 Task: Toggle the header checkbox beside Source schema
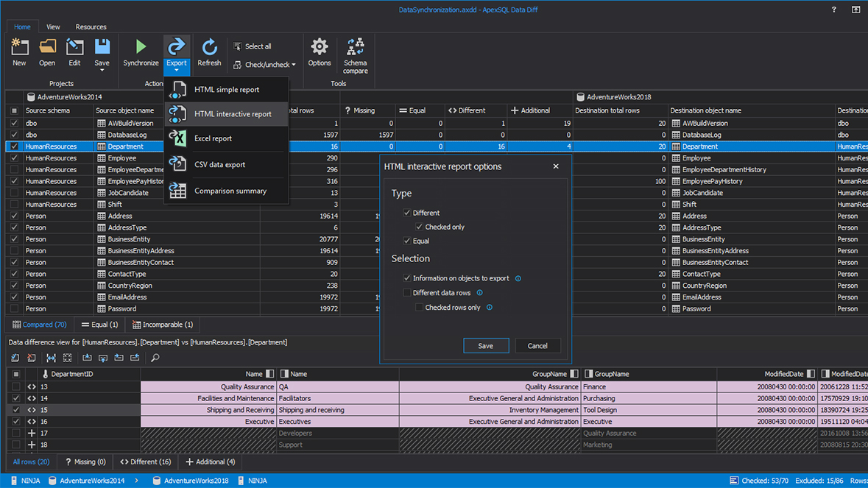click(15, 110)
